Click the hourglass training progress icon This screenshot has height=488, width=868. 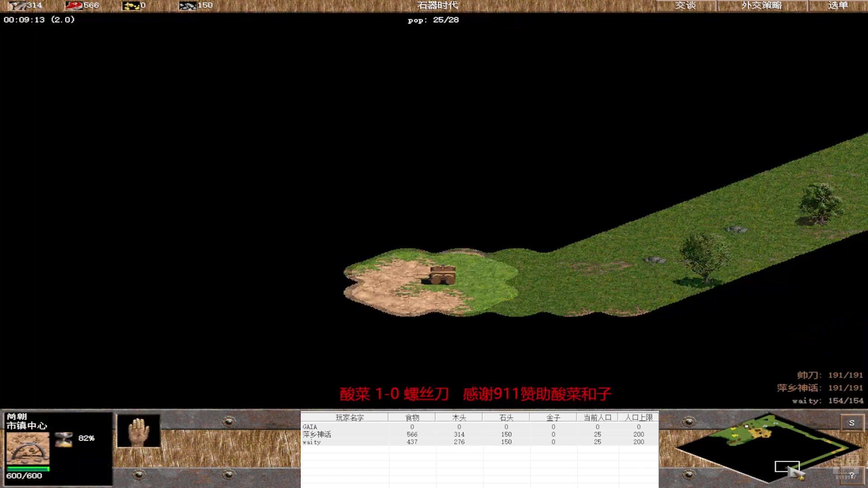[64, 439]
